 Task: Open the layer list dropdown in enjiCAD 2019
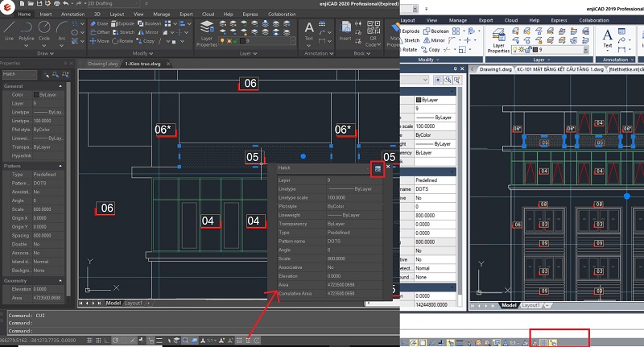click(x=586, y=50)
